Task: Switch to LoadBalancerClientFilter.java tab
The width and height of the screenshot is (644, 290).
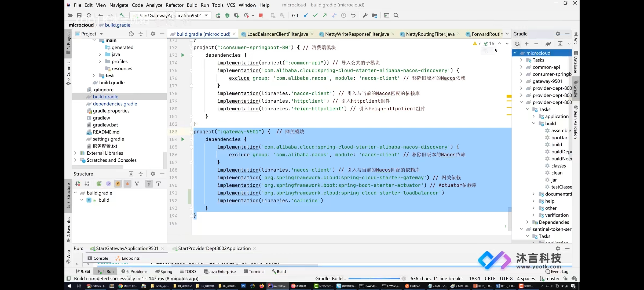Action: (277, 34)
